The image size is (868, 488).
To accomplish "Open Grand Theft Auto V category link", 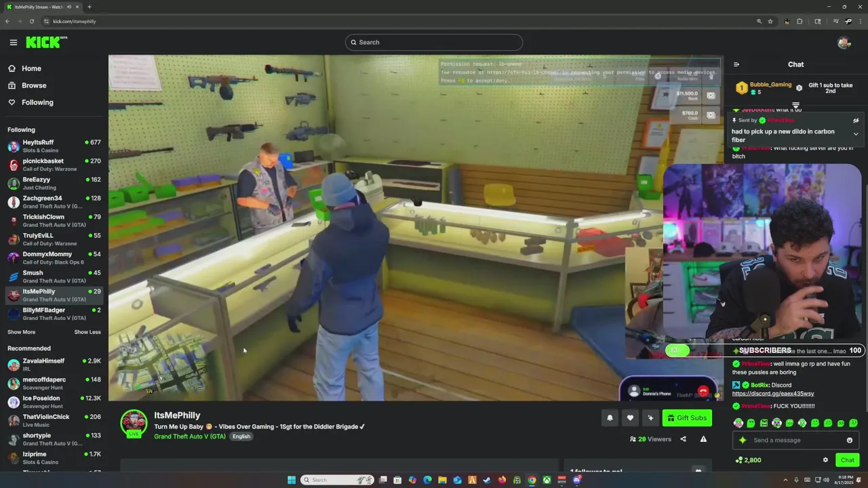I will [x=190, y=436].
